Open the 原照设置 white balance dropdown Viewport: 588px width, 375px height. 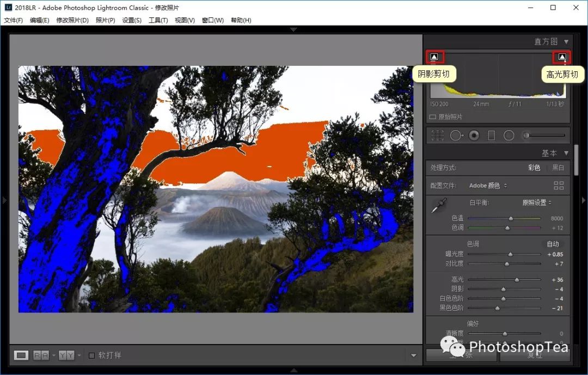[x=537, y=202]
